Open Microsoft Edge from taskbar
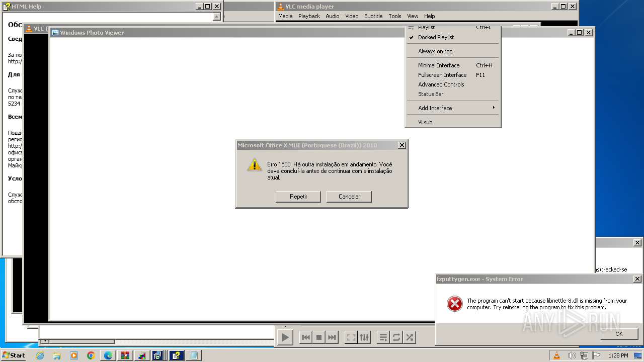 (x=108, y=355)
